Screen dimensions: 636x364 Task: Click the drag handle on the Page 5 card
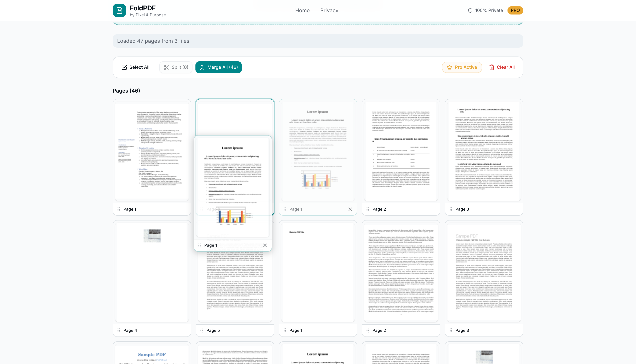click(x=202, y=330)
